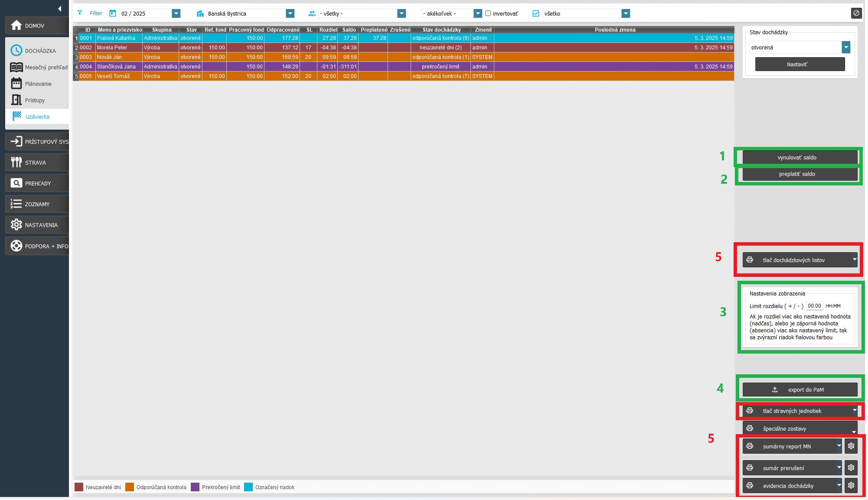
Task: Expand the month 02 / 2025 dropdown
Action: coord(176,13)
